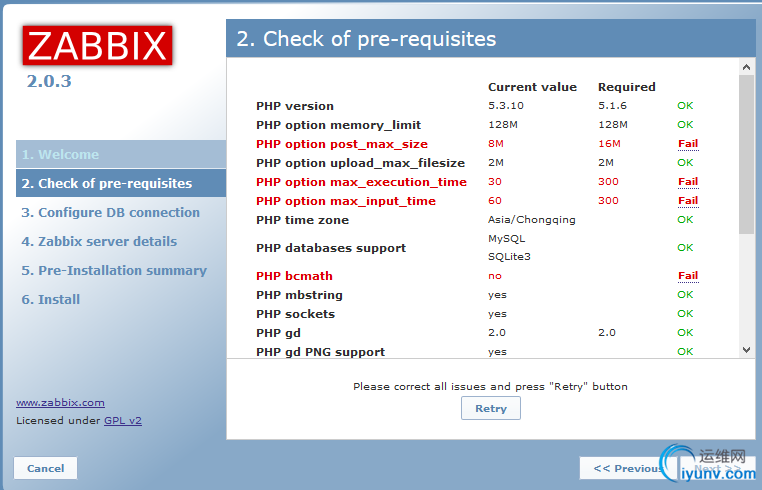Click the Asia/Chongqing time zone value
Screen dimensions: 762x490
pyautogui.click(x=532, y=220)
